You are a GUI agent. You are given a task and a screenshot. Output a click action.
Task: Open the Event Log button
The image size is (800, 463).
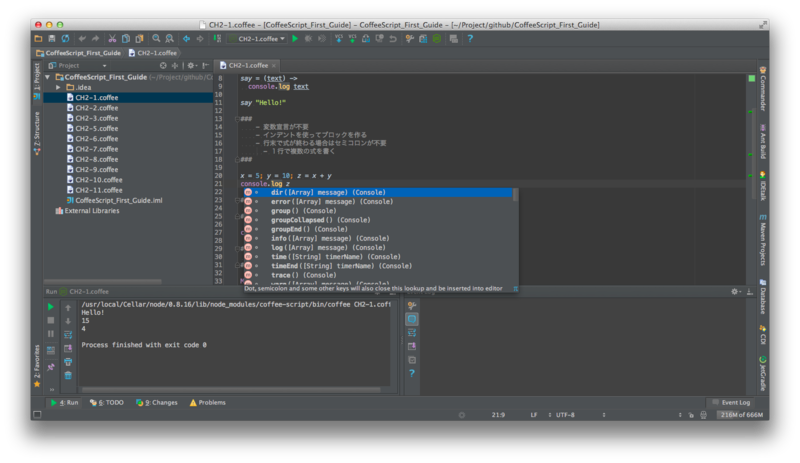(x=731, y=403)
